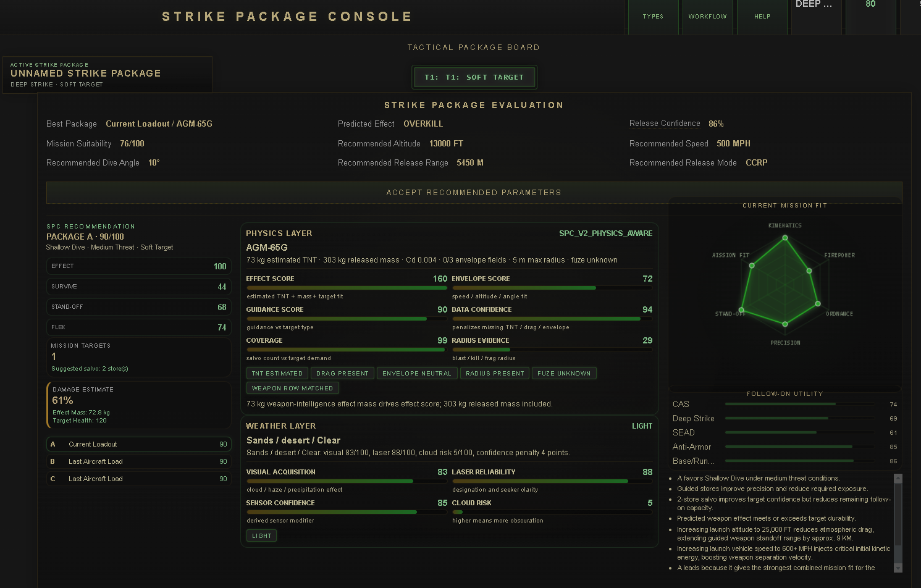The height and width of the screenshot is (588, 921).
Task: Click the MISSION FIT radar chart point
Action: (752, 266)
